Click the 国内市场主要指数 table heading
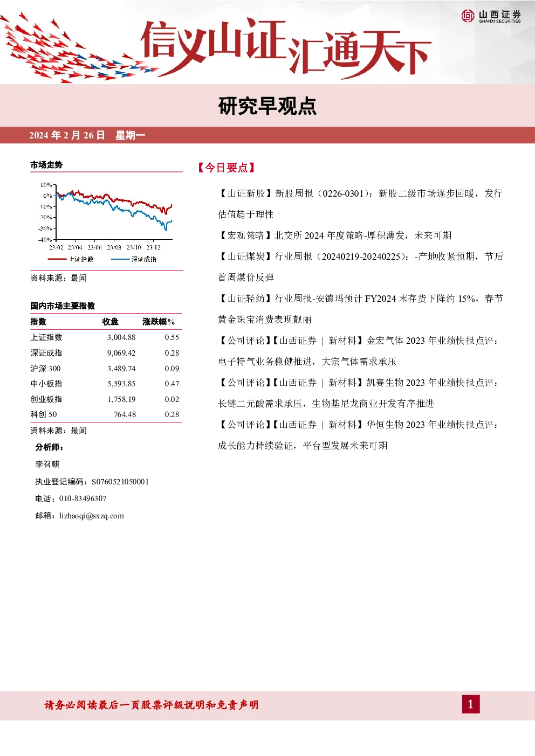This screenshot has height=756, width=535. click(x=63, y=306)
